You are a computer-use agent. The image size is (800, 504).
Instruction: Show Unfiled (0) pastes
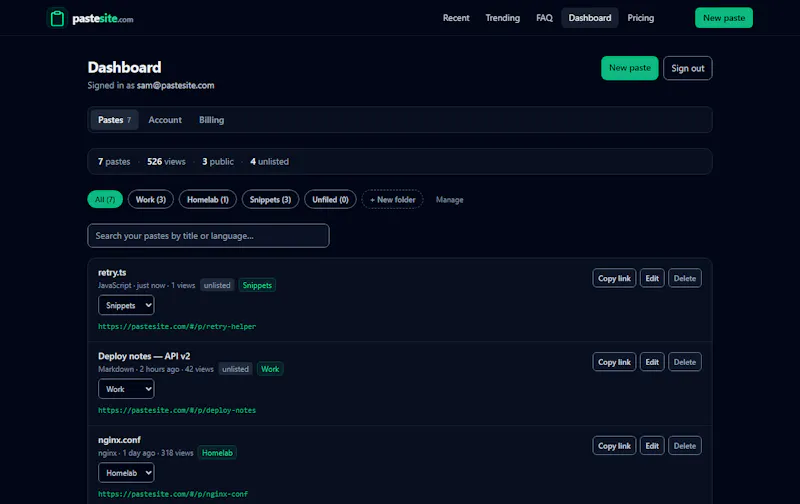(x=330, y=199)
